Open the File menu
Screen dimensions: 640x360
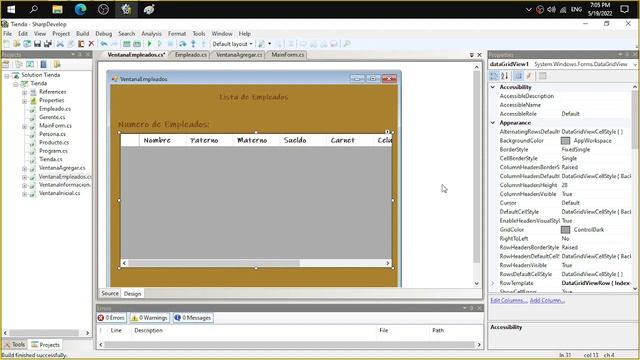point(7,33)
